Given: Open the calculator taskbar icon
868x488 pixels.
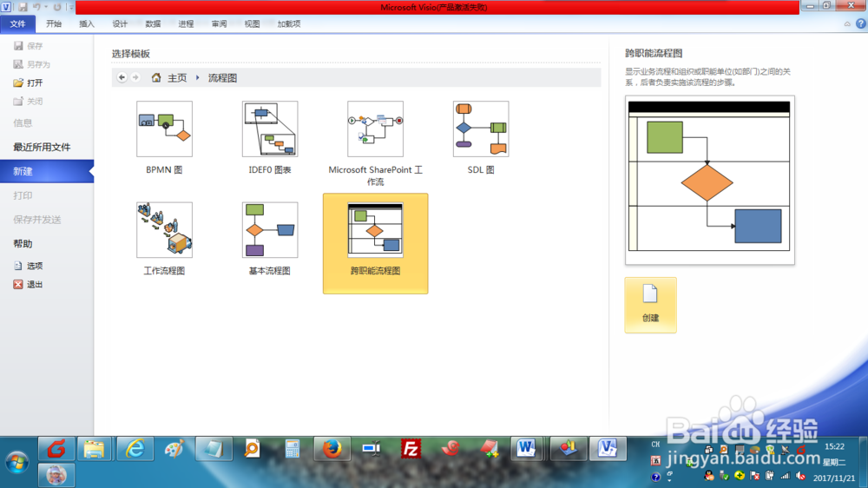Looking at the screenshot, I should (293, 449).
